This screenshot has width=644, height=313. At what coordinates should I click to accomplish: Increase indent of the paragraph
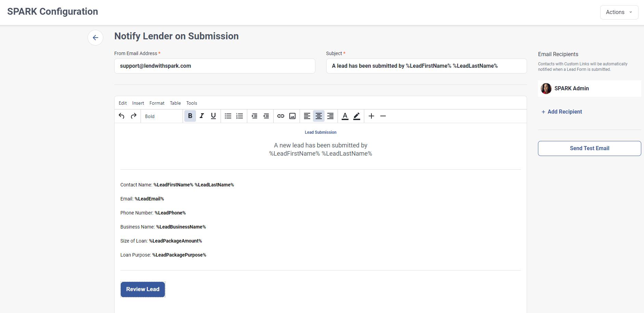pos(254,116)
